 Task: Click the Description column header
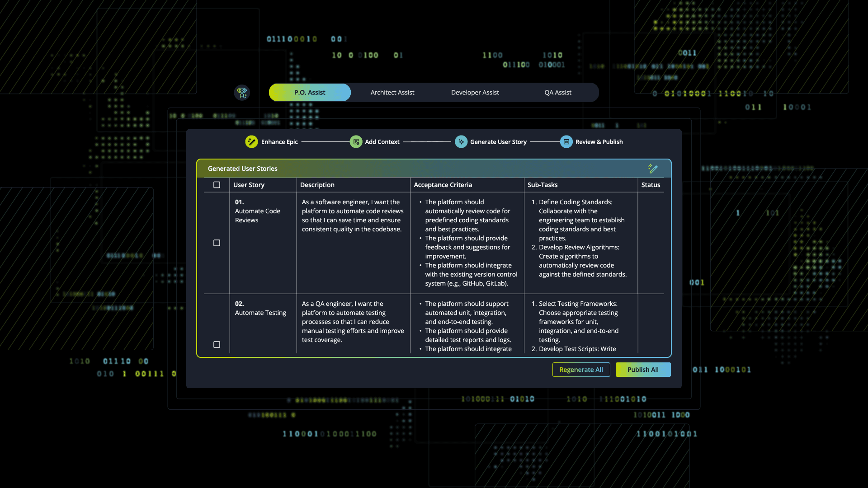click(317, 185)
